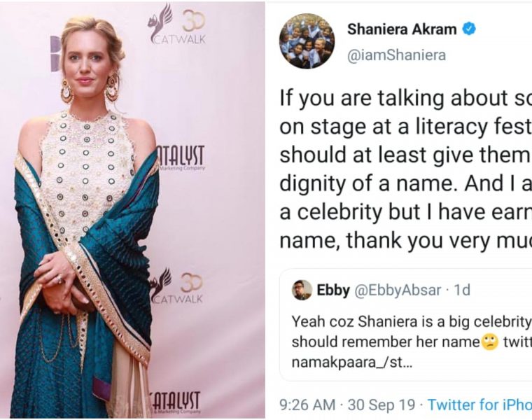This screenshot has height=420, width=532.
Task: Click the main tweet text about literacy festival
Action: coord(406,169)
